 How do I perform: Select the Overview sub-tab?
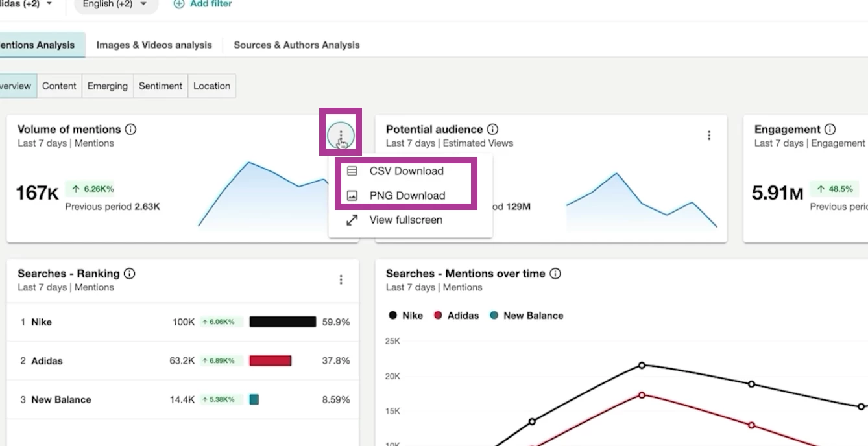click(17, 86)
